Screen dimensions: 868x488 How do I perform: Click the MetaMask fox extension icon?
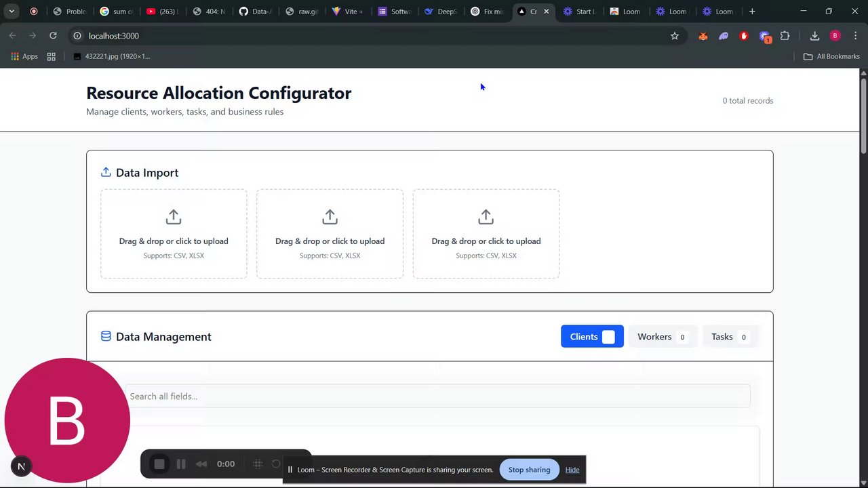point(703,36)
